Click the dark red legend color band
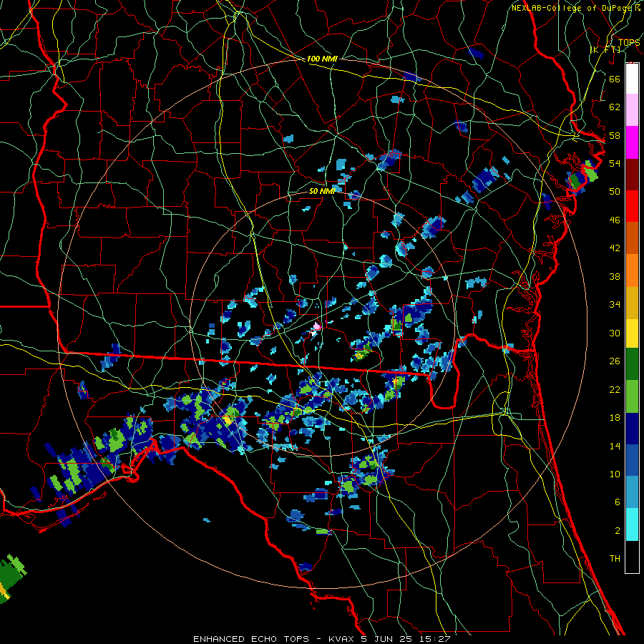This screenshot has height=644, width=644. (x=632, y=174)
